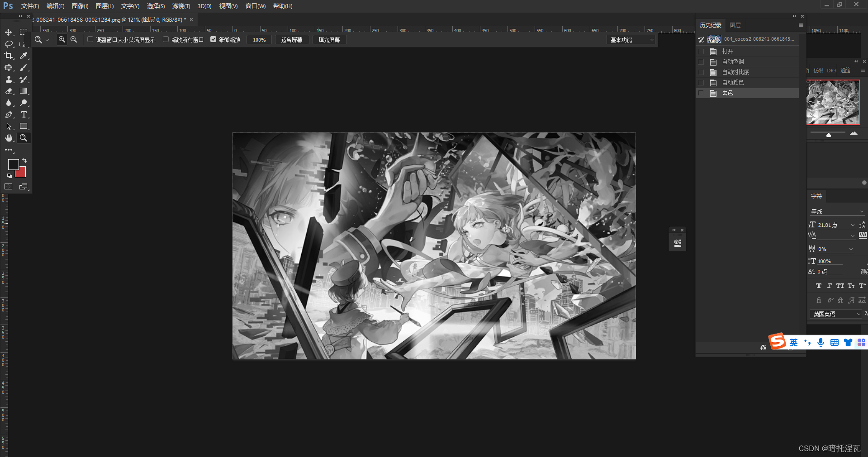
Task: Set history brush source to 自动颜色 state
Action: tap(701, 83)
